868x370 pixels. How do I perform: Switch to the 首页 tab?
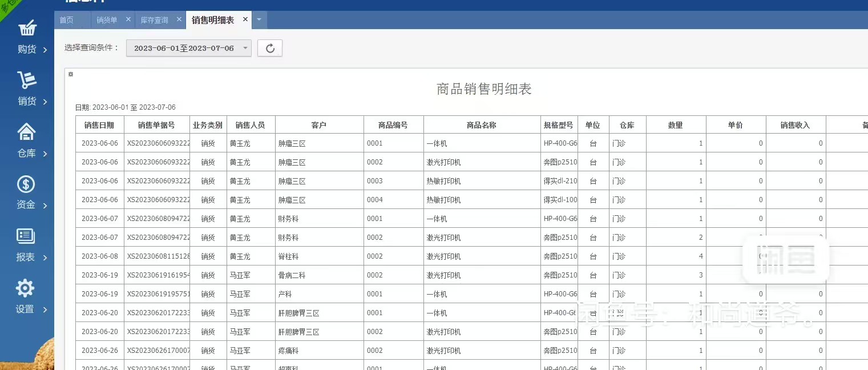[67, 20]
